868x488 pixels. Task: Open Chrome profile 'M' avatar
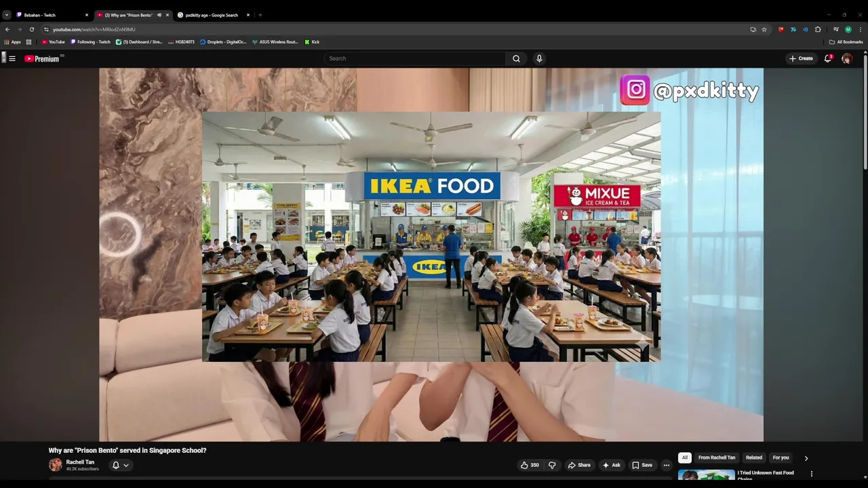(848, 29)
